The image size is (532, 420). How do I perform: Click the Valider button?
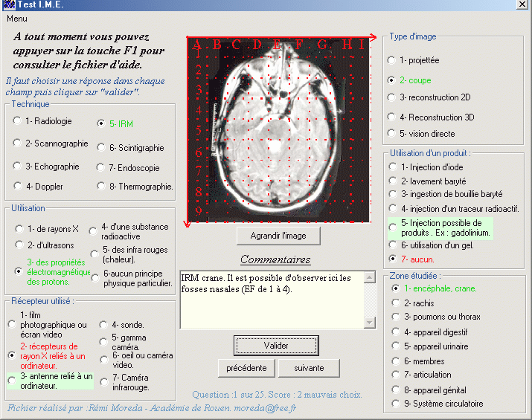(276, 346)
